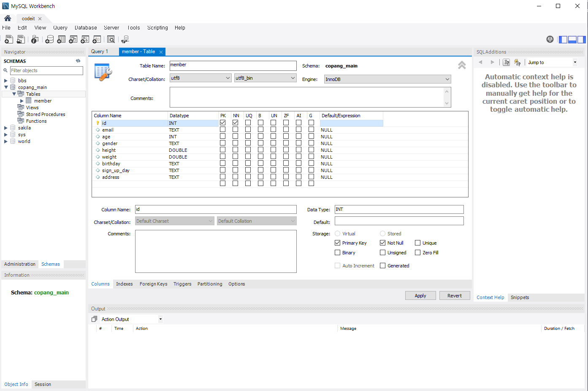Screen dimensions: 588x391
Task: Toggle the right sidebar panel icon
Action: pyautogui.click(x=582, y=40)
